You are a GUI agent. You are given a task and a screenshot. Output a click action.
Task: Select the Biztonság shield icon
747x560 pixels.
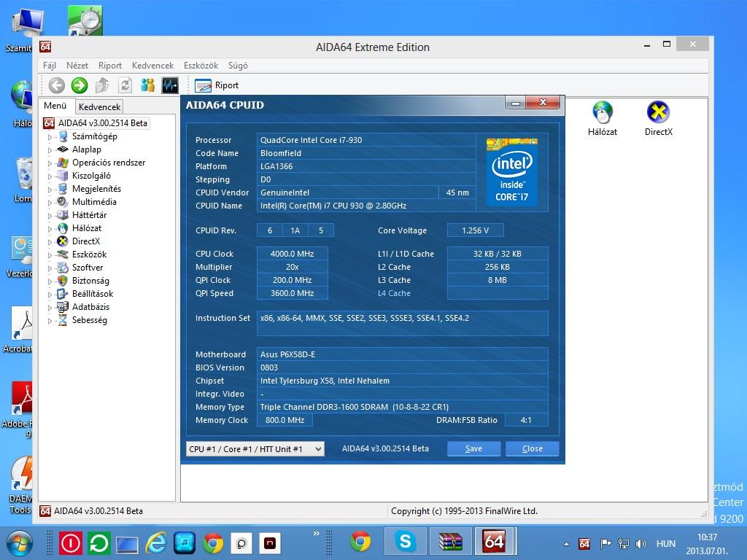63,281
